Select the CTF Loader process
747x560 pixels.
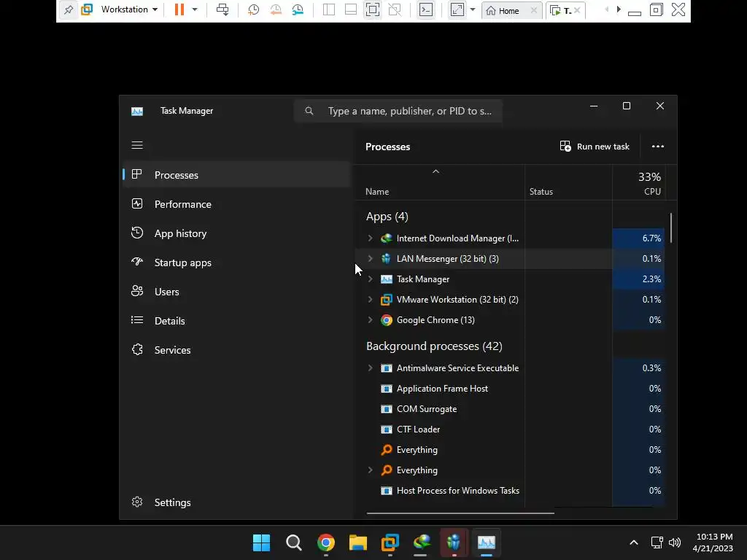pyautogui.click(x=510, y=429)
